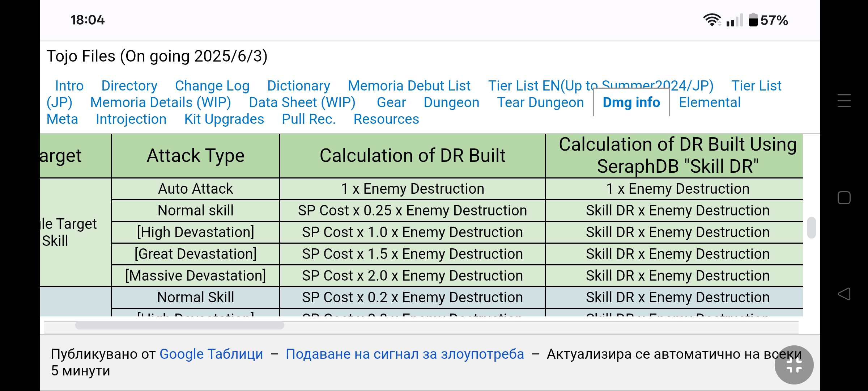Open the Kit Upgrades tab
This screenshot has width=868, height=391.
224,119
